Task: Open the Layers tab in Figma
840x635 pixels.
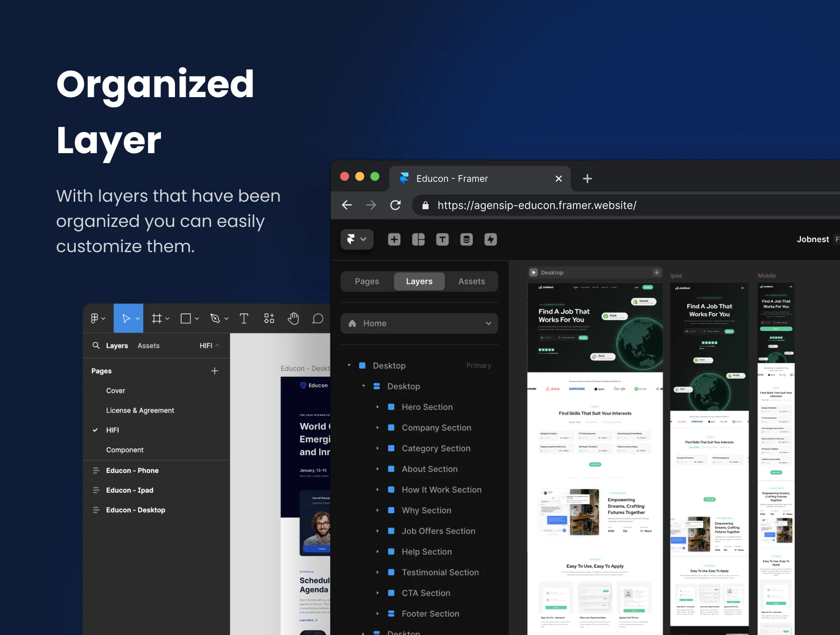Action: point(117,346)
